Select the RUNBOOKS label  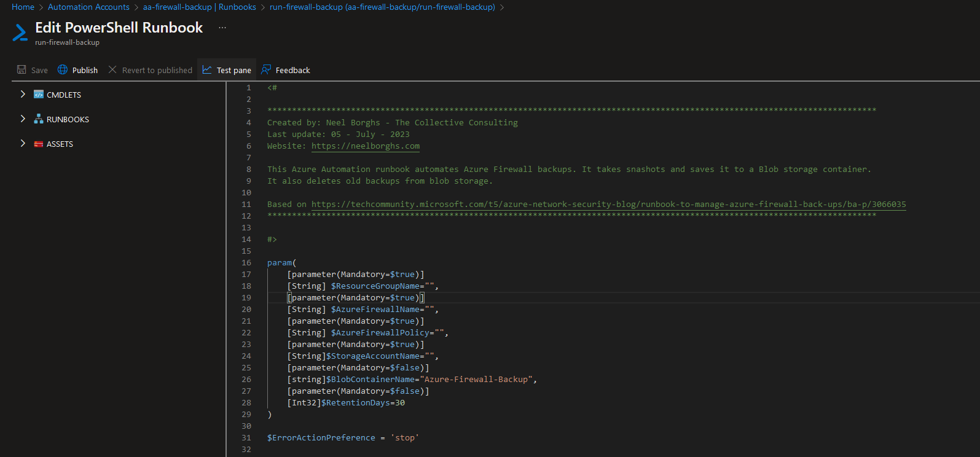[68, 119]
